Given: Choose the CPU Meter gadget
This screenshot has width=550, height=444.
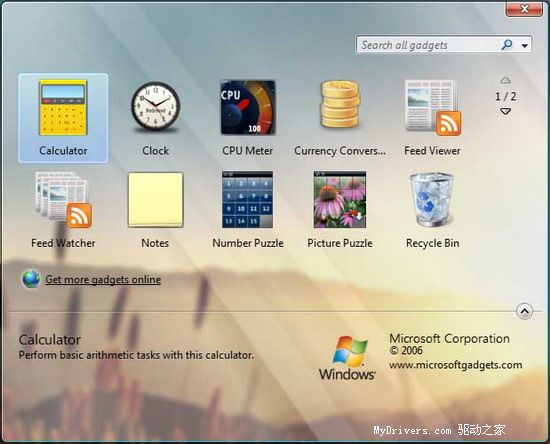Looking at the screenshot, I should pyautogui.click(x=248, y=108).
